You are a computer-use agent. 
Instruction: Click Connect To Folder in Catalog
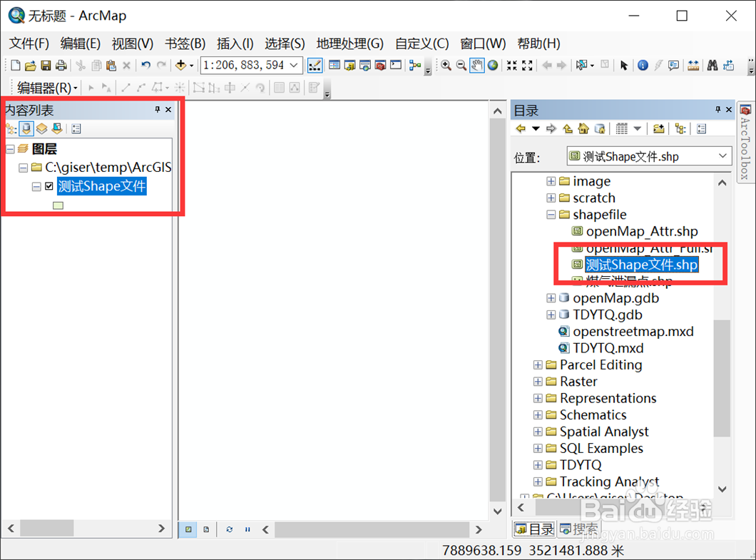tap(658, 129)
